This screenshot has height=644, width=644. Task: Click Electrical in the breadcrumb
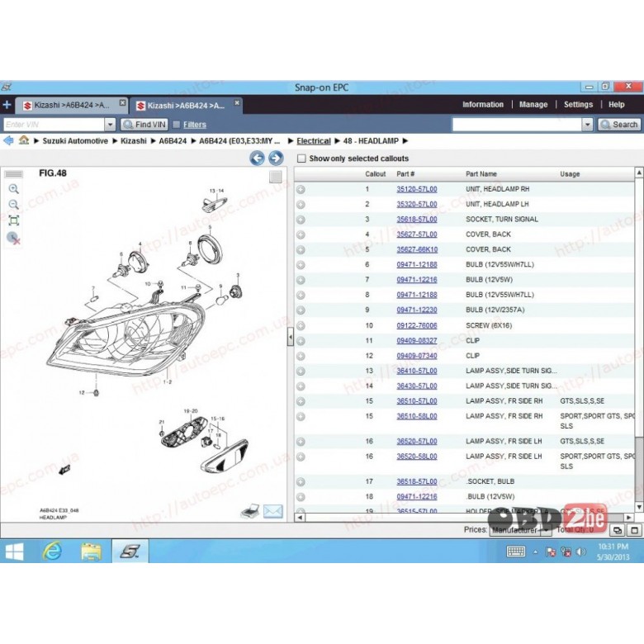(x=314, y=141)
